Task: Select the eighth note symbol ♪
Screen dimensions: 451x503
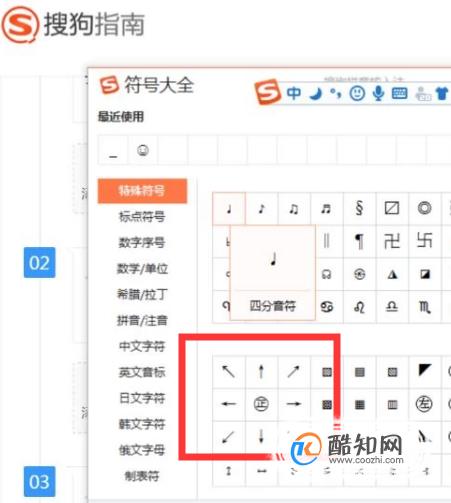Action: point(261,209)
